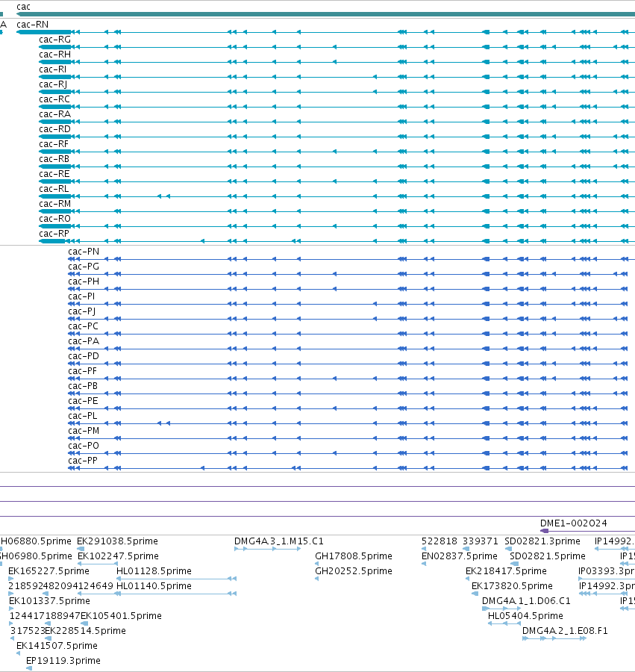Click the cac-RN thick terminal exon block
635x672 pixels.
[44, 32]
